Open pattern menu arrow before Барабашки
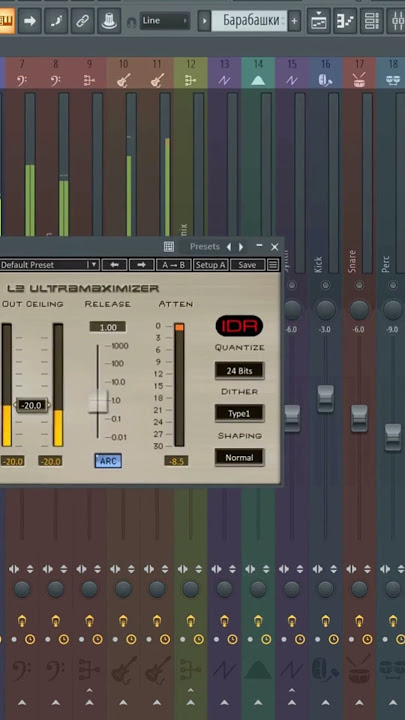 coord(204,21)
